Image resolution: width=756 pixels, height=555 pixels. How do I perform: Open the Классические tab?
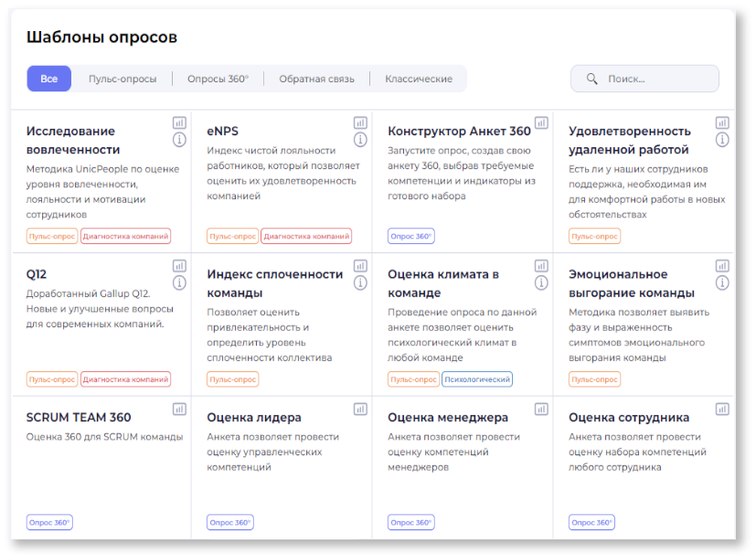click(x=419, y=80)
